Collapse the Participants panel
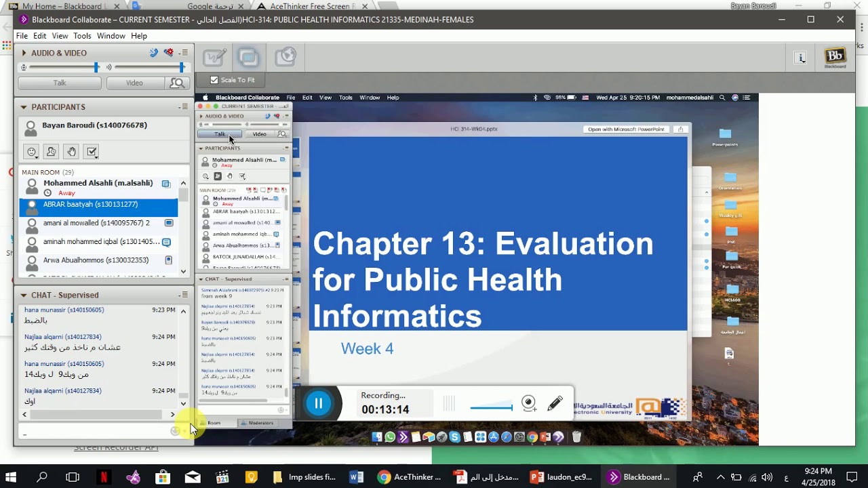 coord(24,107)
